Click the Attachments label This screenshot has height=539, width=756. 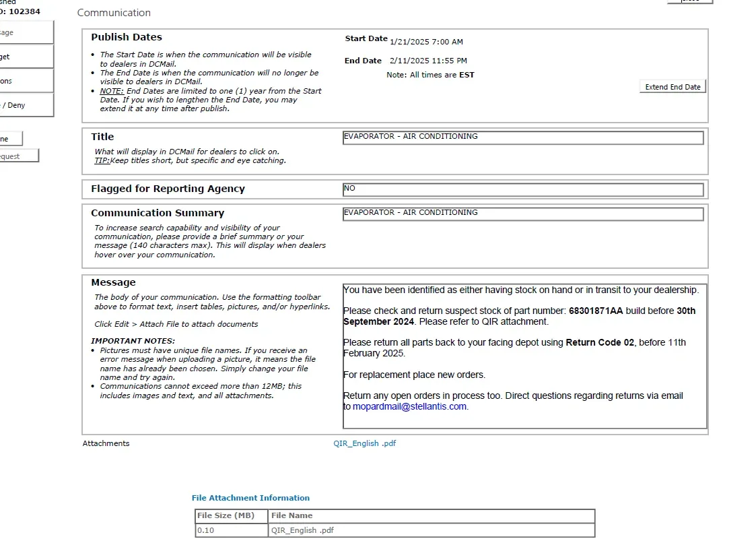(106, 443)
